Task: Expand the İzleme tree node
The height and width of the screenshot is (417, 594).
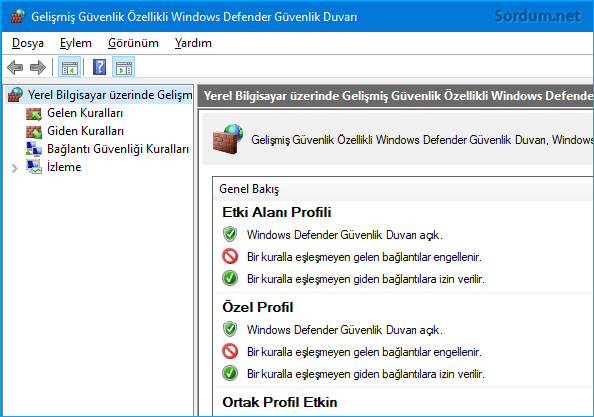Action: 15,168
